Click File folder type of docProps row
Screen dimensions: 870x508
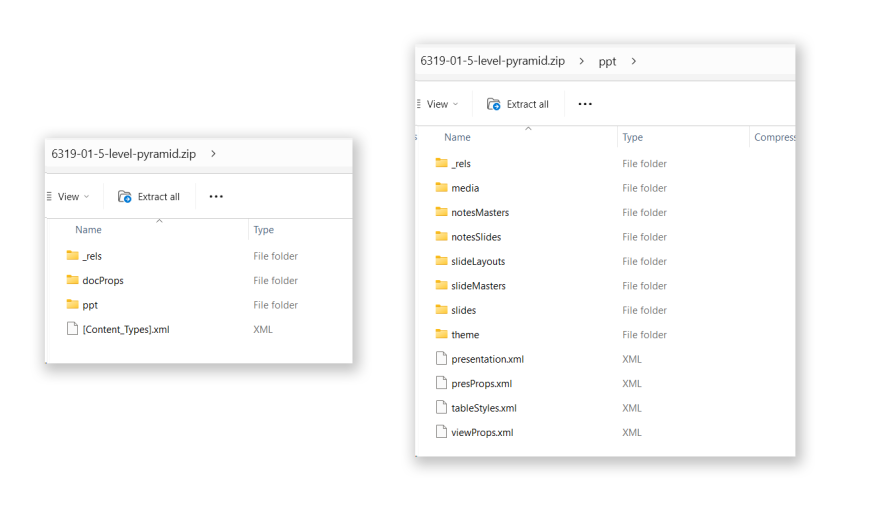[x=275, y=281]
